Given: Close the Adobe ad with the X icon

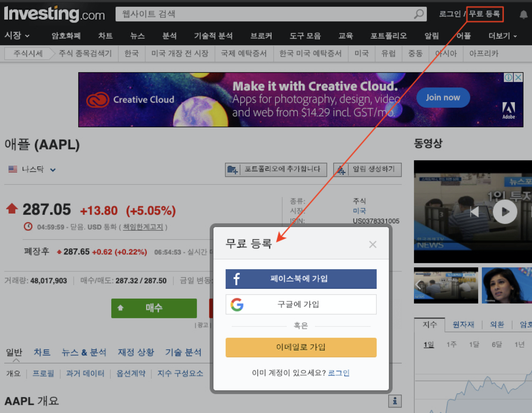Looking at the screenshot, I should (x=518, y=77).
